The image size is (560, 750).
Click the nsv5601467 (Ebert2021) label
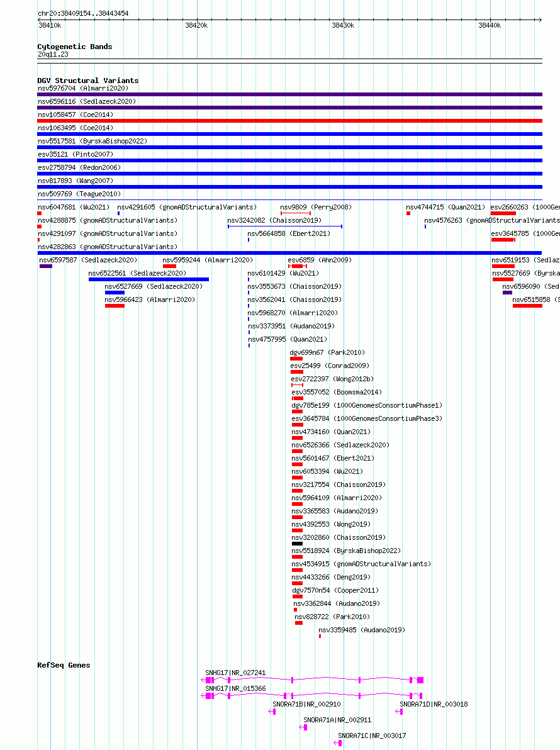coord(333,458)
